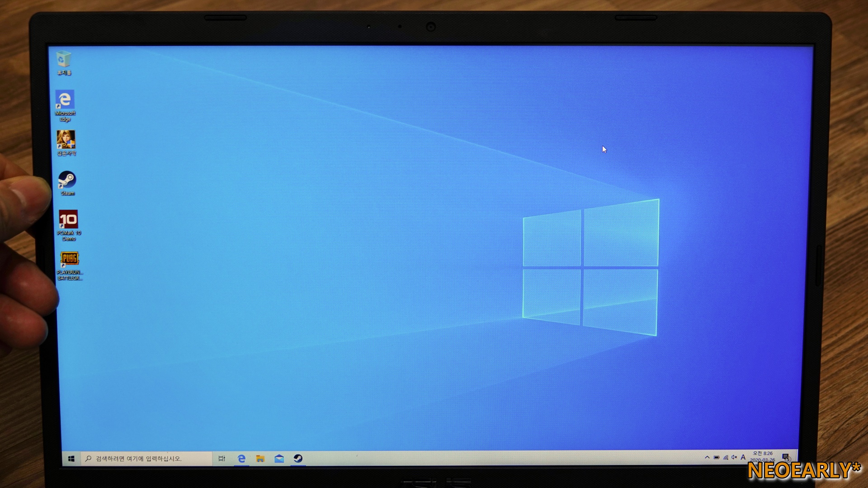Screen dimensions: 868x488
Task: Open the clock and date calendar
Action: [763, 456]
